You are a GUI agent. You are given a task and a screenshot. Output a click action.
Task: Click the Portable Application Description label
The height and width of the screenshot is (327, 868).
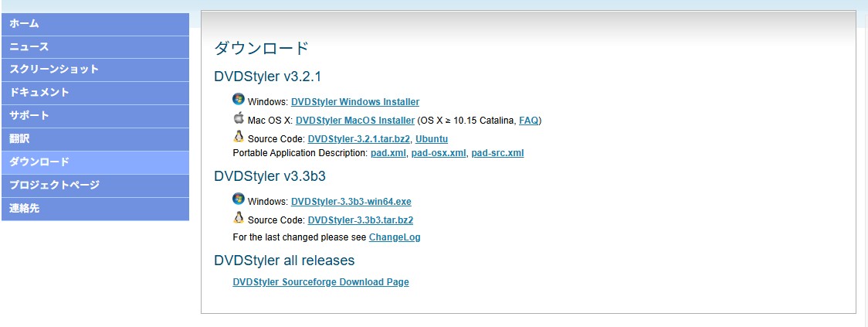point(300,153)
